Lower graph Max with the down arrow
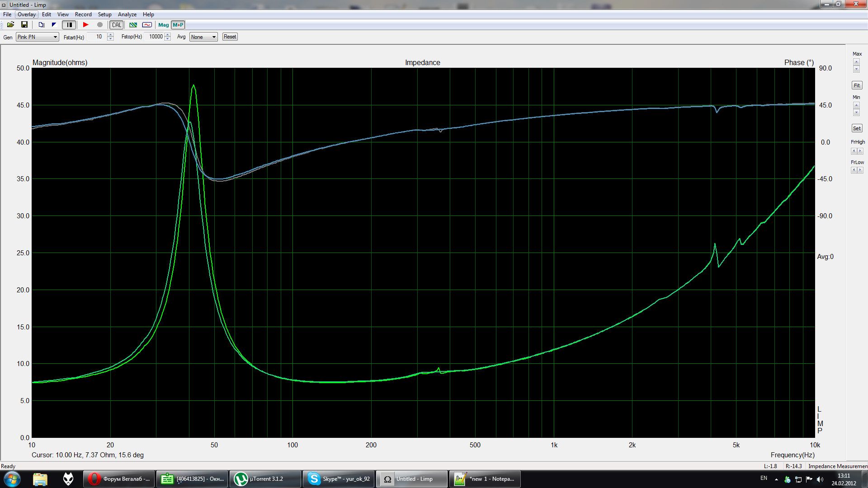The image size is (868, 488). [856, 69]
